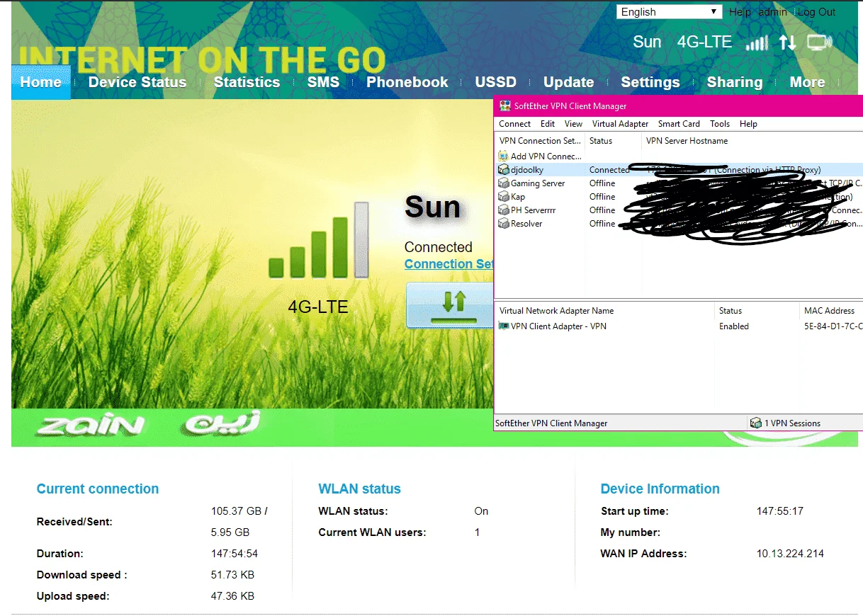Click the WLAN status heading
Viewport: 863px width, 616px height.
pos(360,489)
